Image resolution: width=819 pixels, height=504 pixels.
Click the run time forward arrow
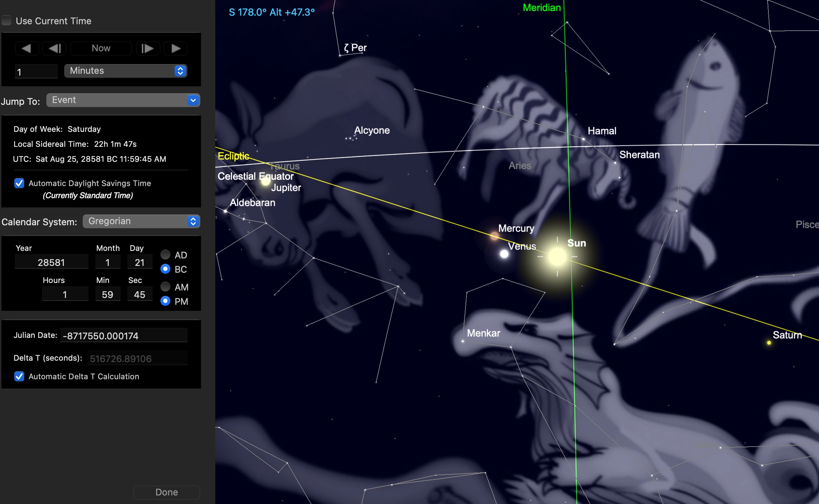click(175, 48)
